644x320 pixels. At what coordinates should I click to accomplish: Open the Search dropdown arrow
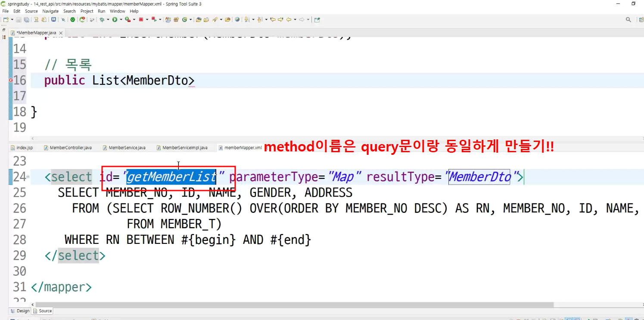[221, 19]
